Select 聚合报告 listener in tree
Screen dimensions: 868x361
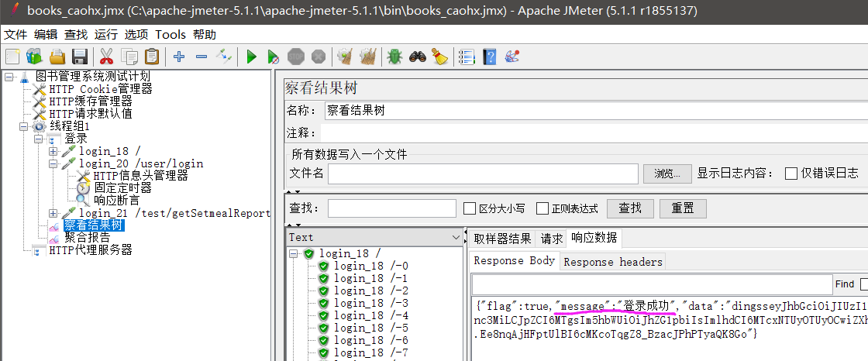[87, 238]
